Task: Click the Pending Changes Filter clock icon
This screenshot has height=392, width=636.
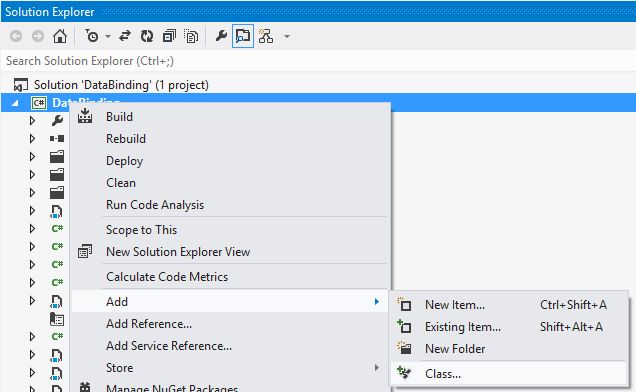Action: (x=92, y=37)
